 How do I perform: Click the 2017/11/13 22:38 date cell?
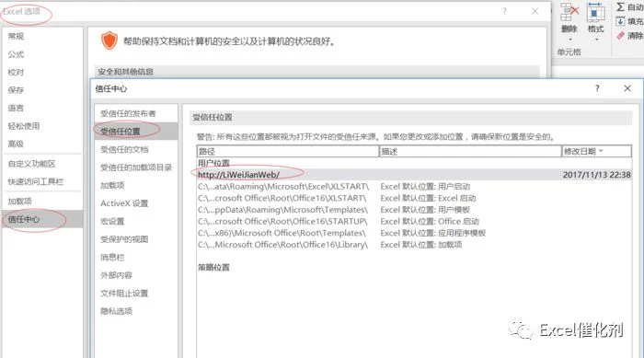click(596, 175)
